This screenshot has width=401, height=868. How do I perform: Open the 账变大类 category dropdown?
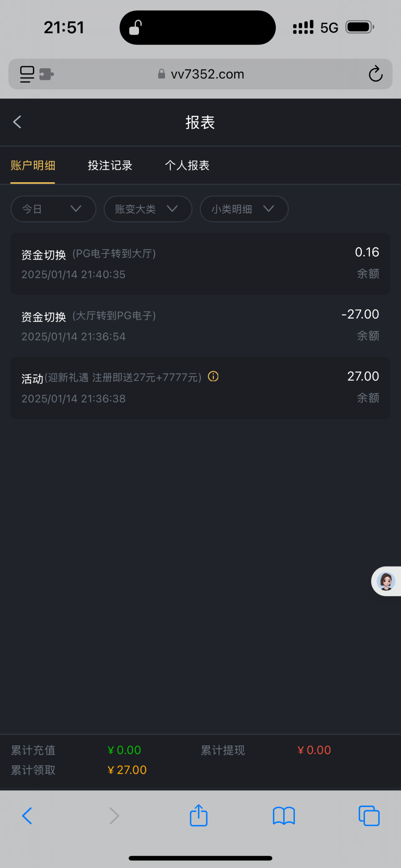point(148,209)
